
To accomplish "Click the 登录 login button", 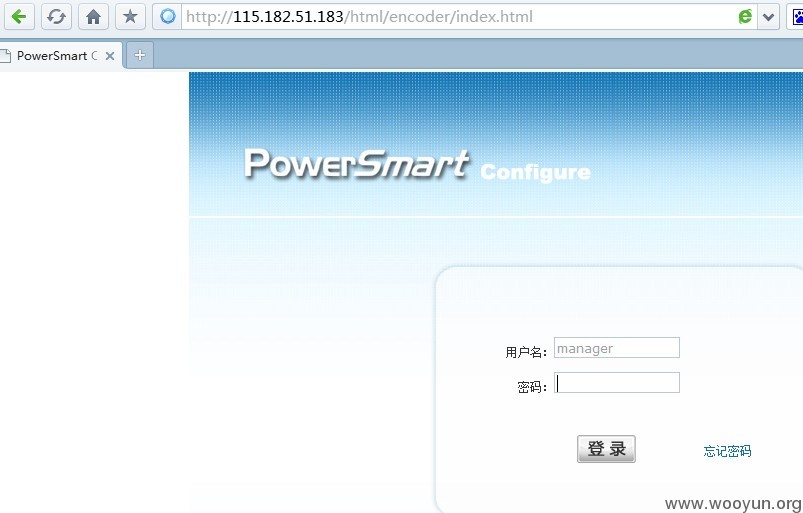I will [606, 449].
